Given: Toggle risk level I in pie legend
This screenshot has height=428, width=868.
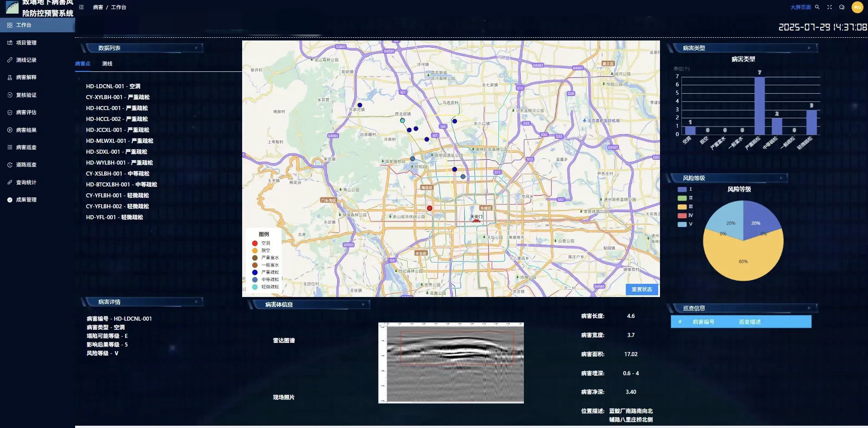Looking at the screenshot, I should coord(682,189).
